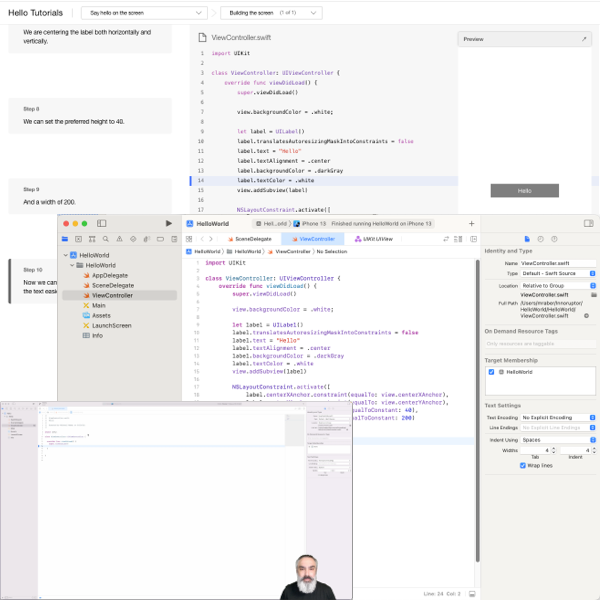Screen dimensions: 600x600
Task: Open the Text Encoding dropdown
Action: pyautogui.click(x=558, y=417)
